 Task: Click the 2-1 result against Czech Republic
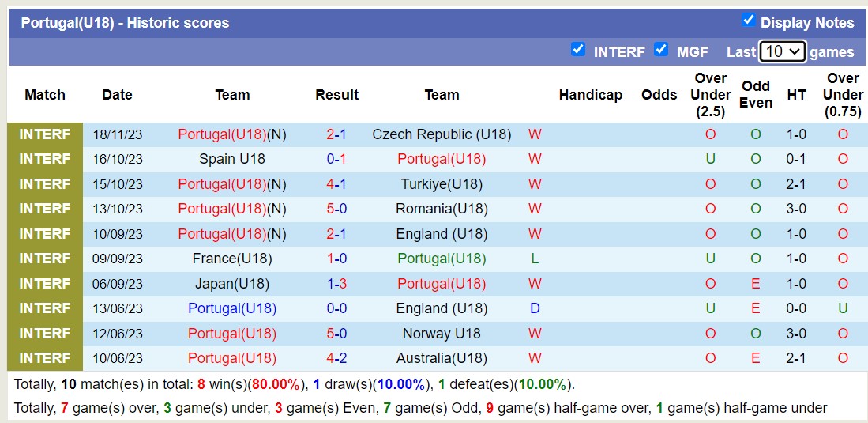(336, 134)
